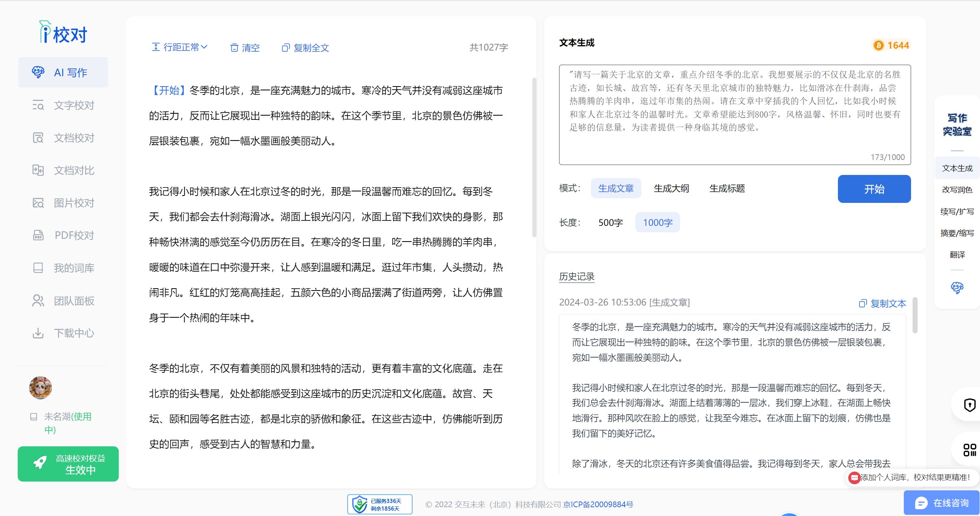
Task: Click the 下载中心 download icon
Action: click(38, 333)
